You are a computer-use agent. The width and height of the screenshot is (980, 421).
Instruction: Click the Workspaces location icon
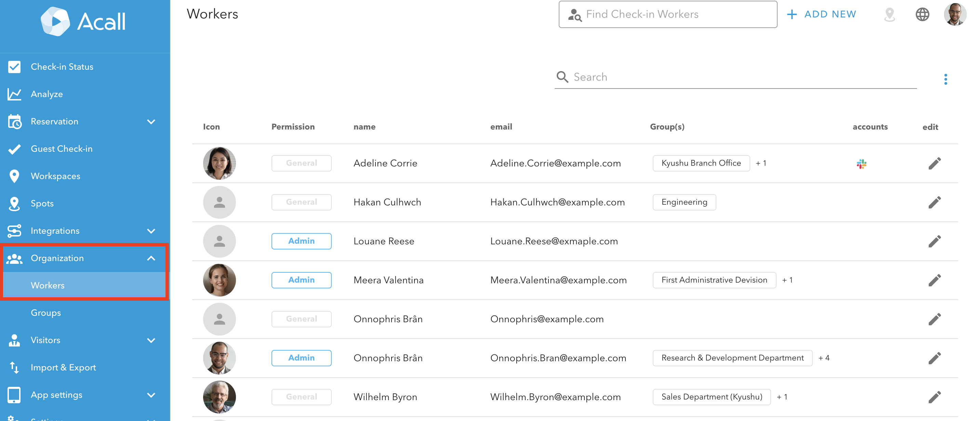coord(14,176)
